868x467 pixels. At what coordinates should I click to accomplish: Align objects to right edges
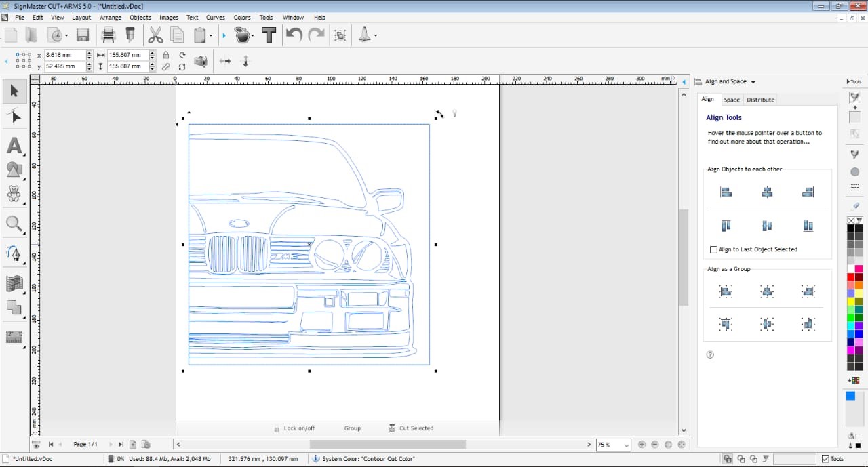(x=808, y=192)
